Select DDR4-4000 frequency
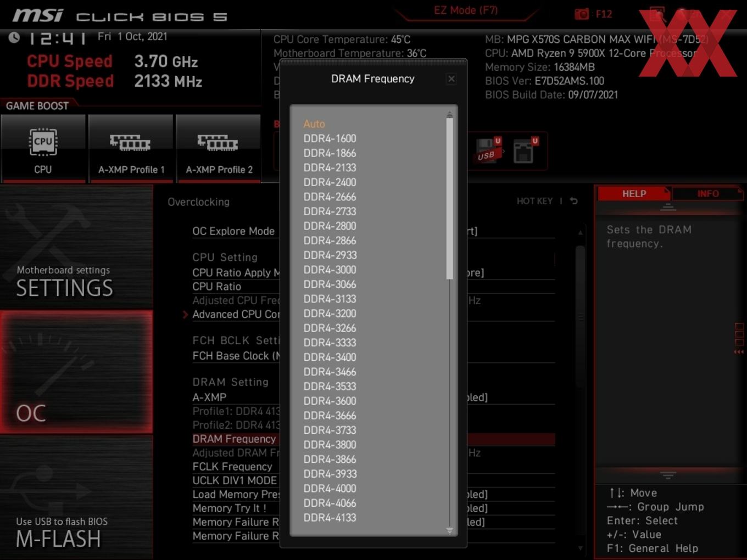Image resolution: width=747 pixels, height=560 pixels. (330, 489)
